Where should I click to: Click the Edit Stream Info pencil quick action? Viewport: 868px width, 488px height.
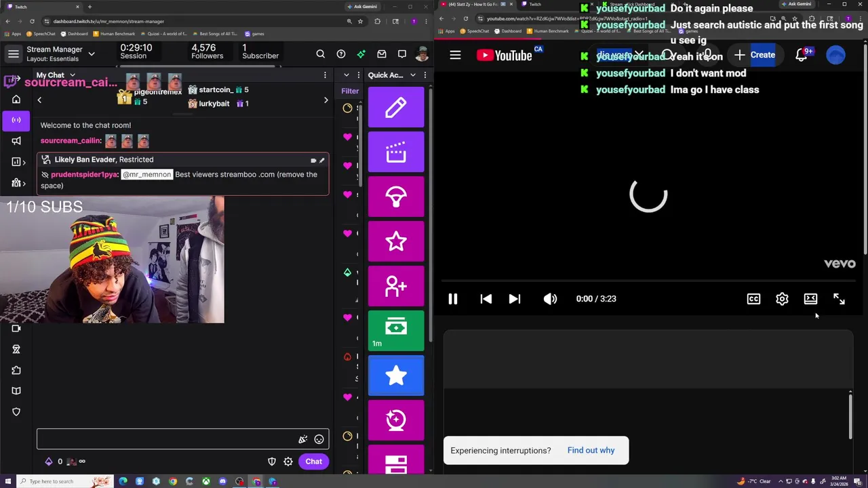[396, 107]
